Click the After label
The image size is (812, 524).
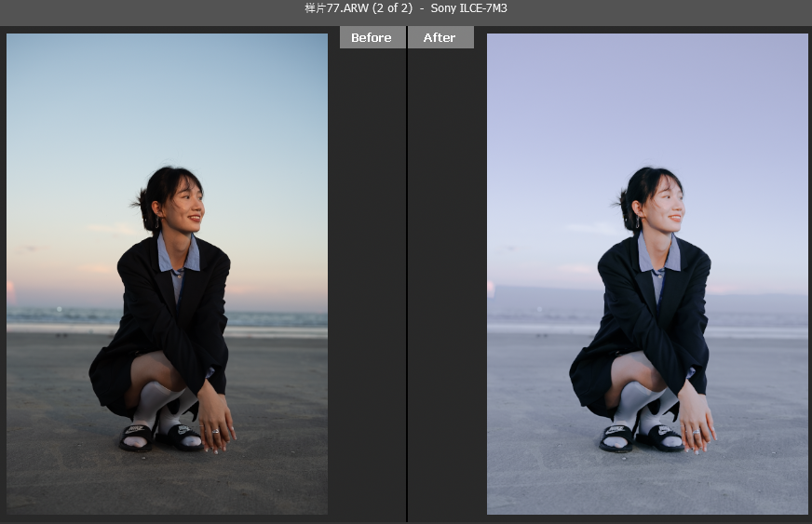[440, 37]
